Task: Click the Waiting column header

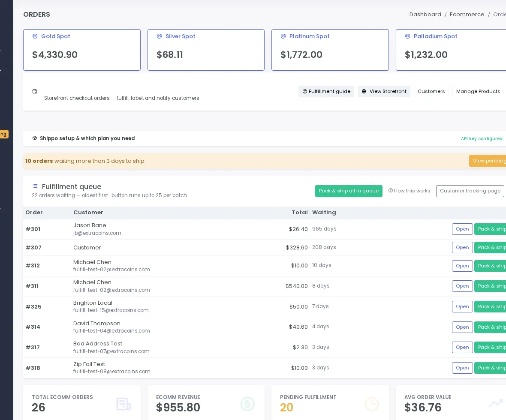Action: [x=324, y=213]
